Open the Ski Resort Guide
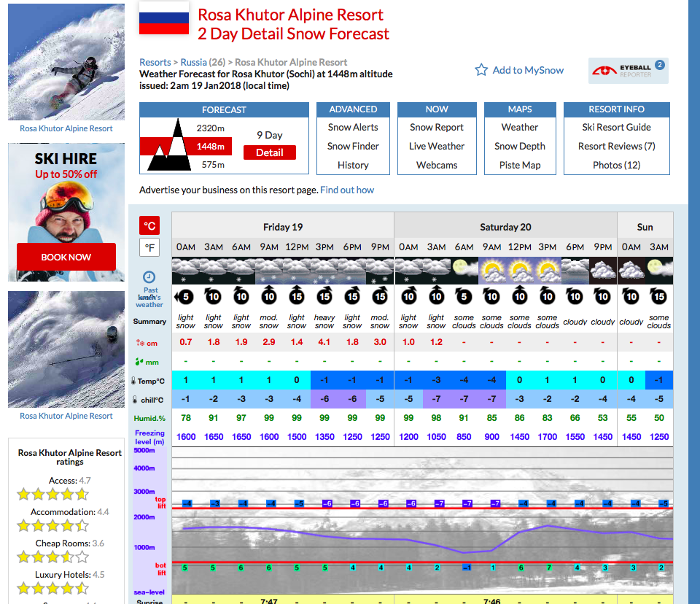The image size is (700, 604). (x=617, y=128)
